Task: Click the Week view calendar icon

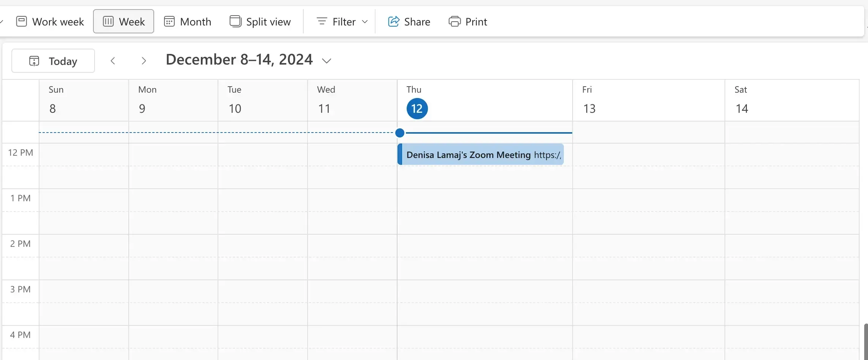Action: 107,21
